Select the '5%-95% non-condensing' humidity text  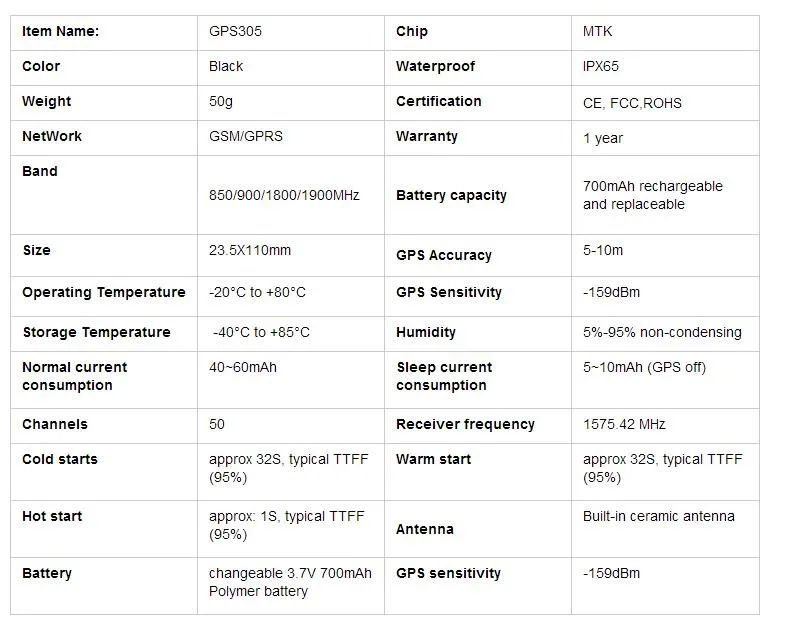point(662,332)
